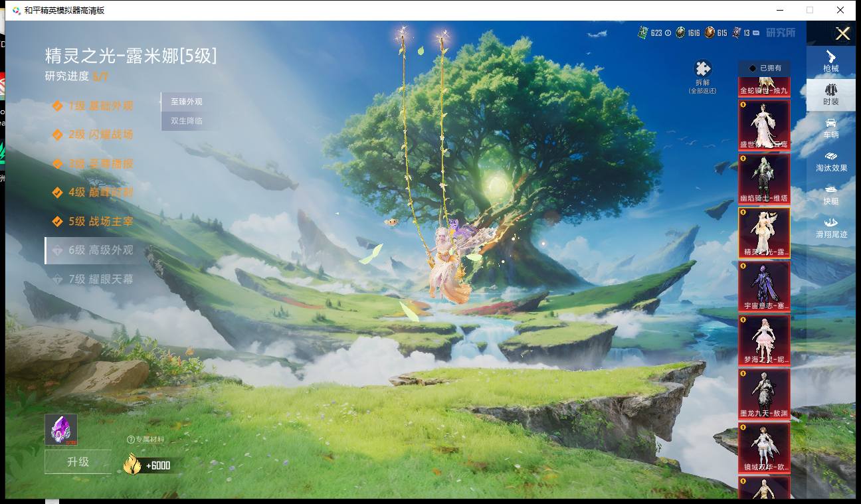Viewport: 861px width, 504px height.
Task: Click the minus button next to 13
Action: click(756, 33)
